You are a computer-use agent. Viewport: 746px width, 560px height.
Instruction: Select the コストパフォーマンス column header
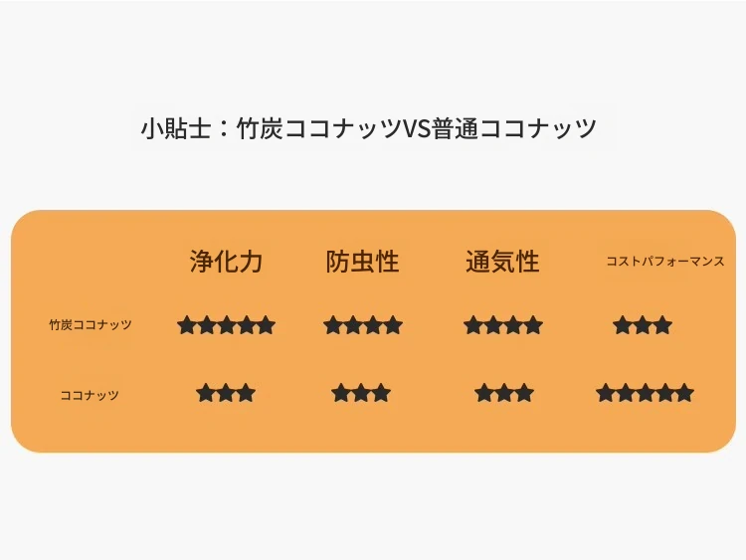pyautogui.click(x=665, y=262)
